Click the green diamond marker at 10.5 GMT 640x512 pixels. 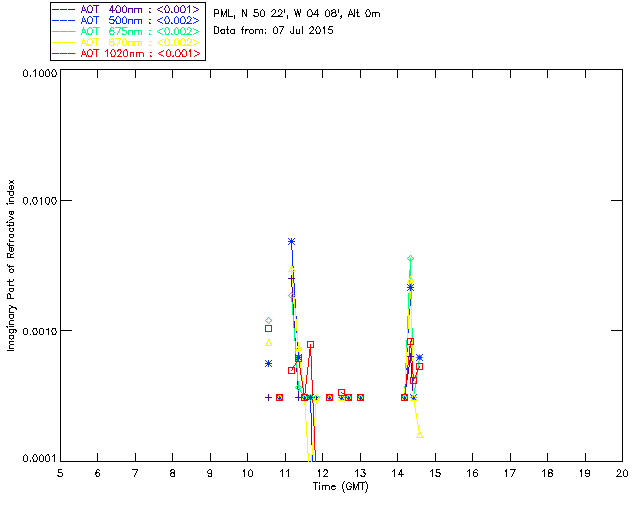[x=268, y=321]
